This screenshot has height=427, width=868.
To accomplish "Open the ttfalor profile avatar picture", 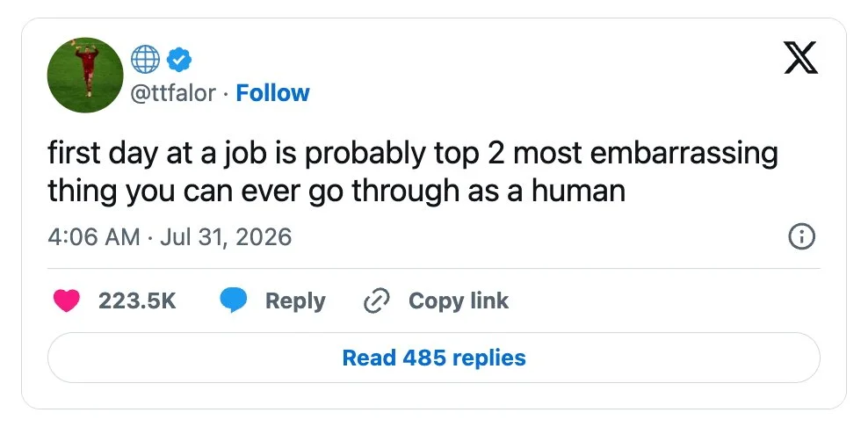I will click(85, 75).
